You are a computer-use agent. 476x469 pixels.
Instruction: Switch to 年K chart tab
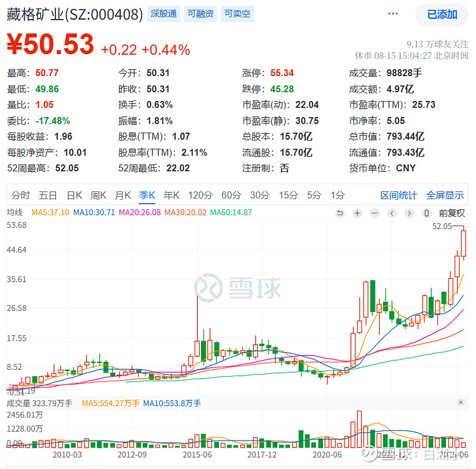click(x=171, y=195)
